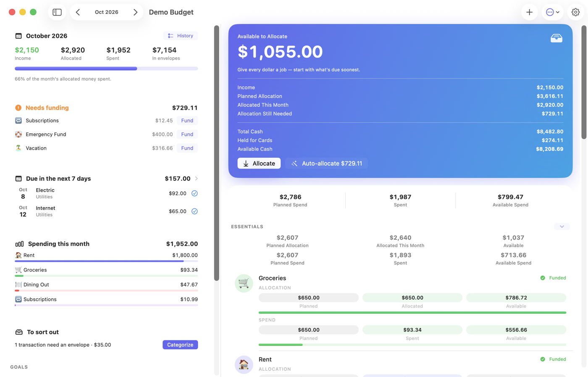Screen dimensions: 588x377
Task: Click the Groceries $650.00 Planned allocation field
Action: 309,298
